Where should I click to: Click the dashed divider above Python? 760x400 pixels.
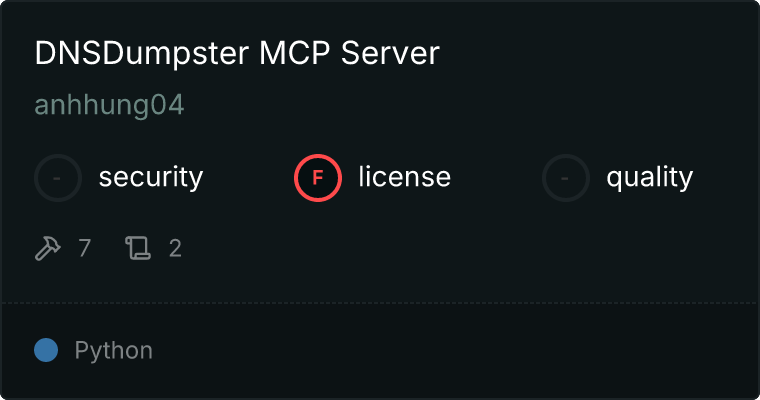380,304
